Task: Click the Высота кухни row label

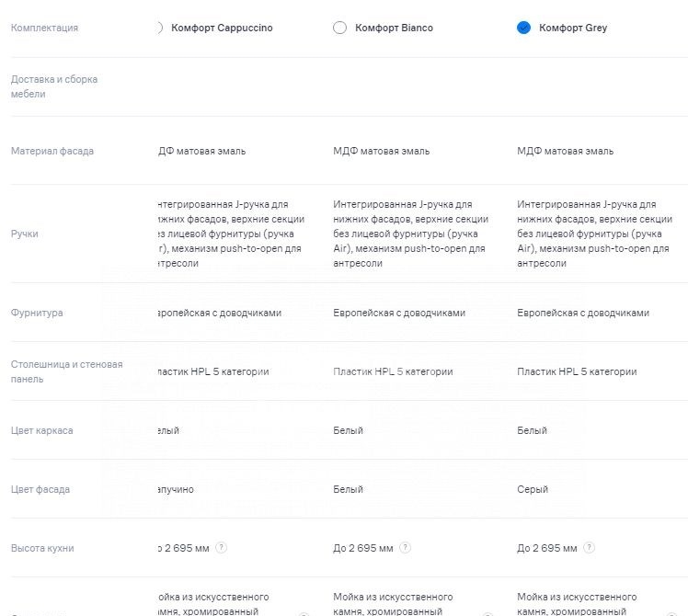Action: 42,548
